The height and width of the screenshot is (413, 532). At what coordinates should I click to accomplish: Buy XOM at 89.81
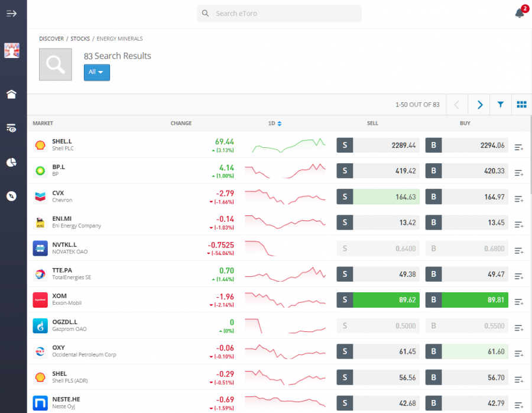[466, 300]
